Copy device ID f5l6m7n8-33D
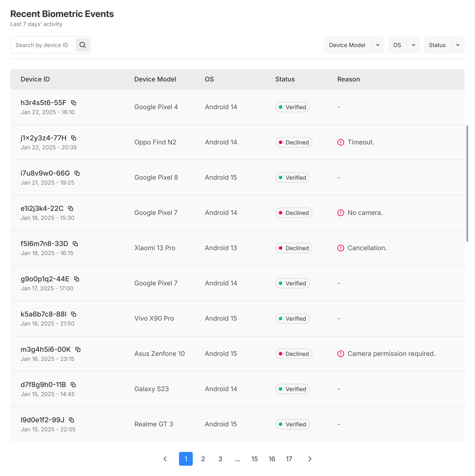The image size is (475, 476). click(x=75, y=244)
